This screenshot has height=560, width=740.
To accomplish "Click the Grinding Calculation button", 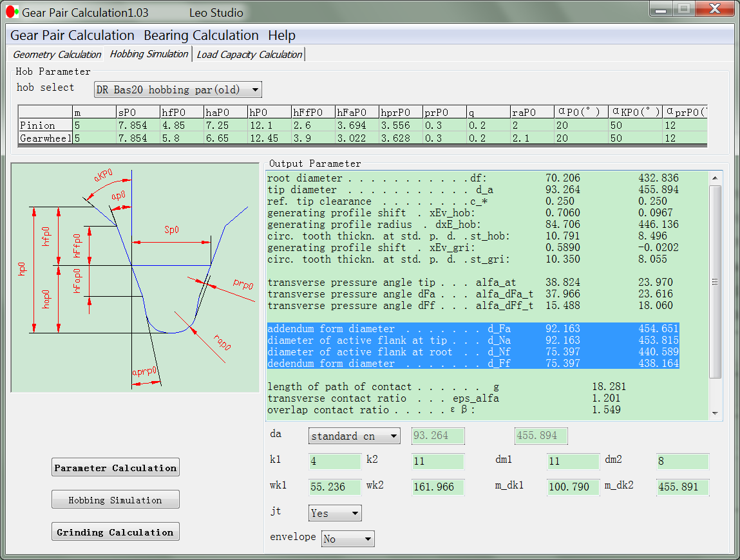I will tap(115, 532).
